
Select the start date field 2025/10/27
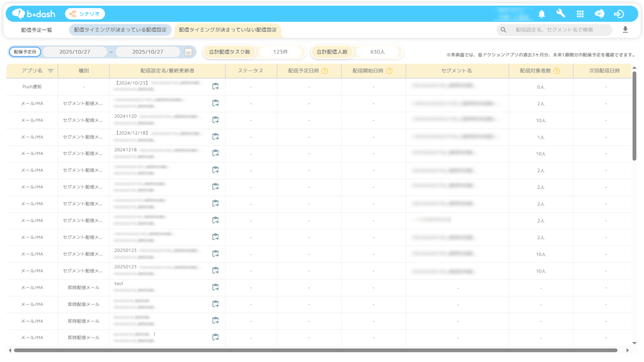[75, 52]
